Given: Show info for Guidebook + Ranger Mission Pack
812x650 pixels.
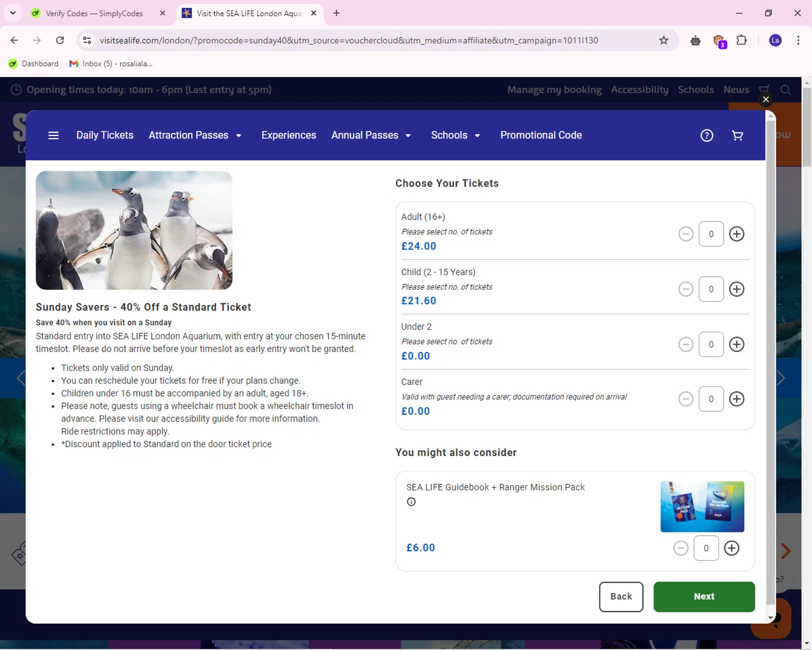Looking at the screenshot, I should (411, 502).
